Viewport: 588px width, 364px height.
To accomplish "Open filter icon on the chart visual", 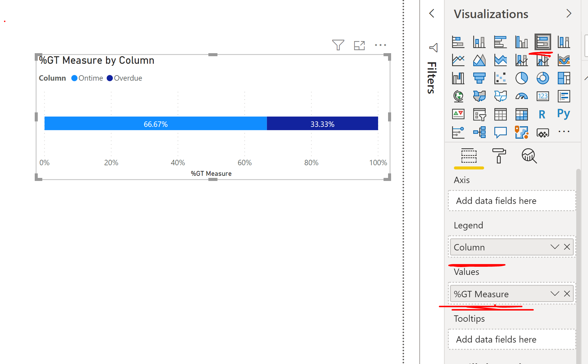I will click(338, 45).
